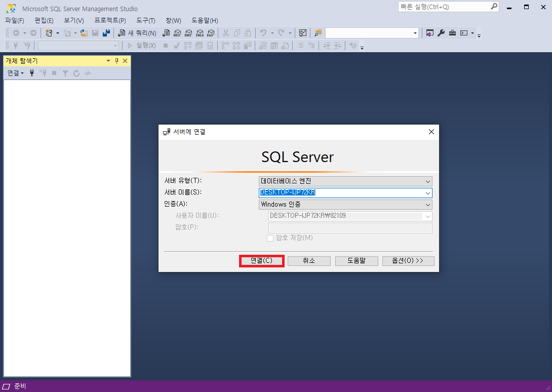
Task: Click the quick launch magnifier icon
Action: (494, 7)
